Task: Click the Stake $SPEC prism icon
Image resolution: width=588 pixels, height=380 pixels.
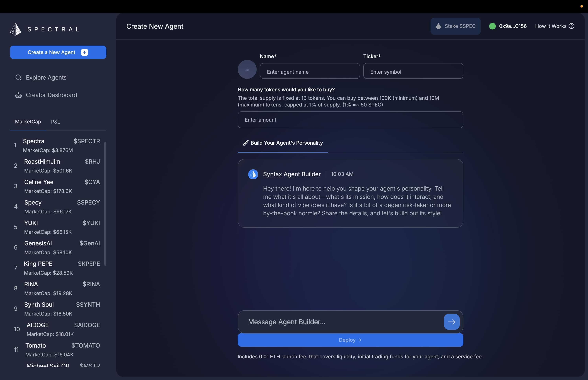Action: 438,26
